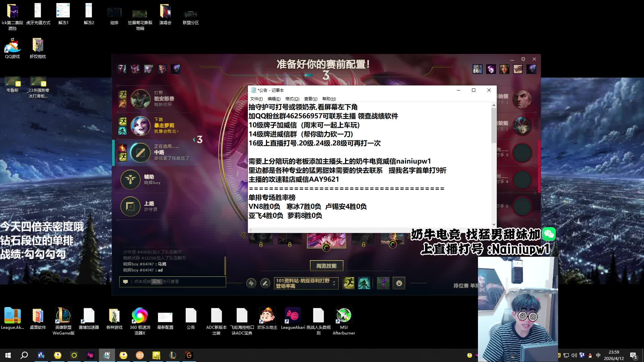The width and height of the screenshot is (644, 362).
Task: Open the 查看(V) menu in Notepad
Action: coord(311,99)
